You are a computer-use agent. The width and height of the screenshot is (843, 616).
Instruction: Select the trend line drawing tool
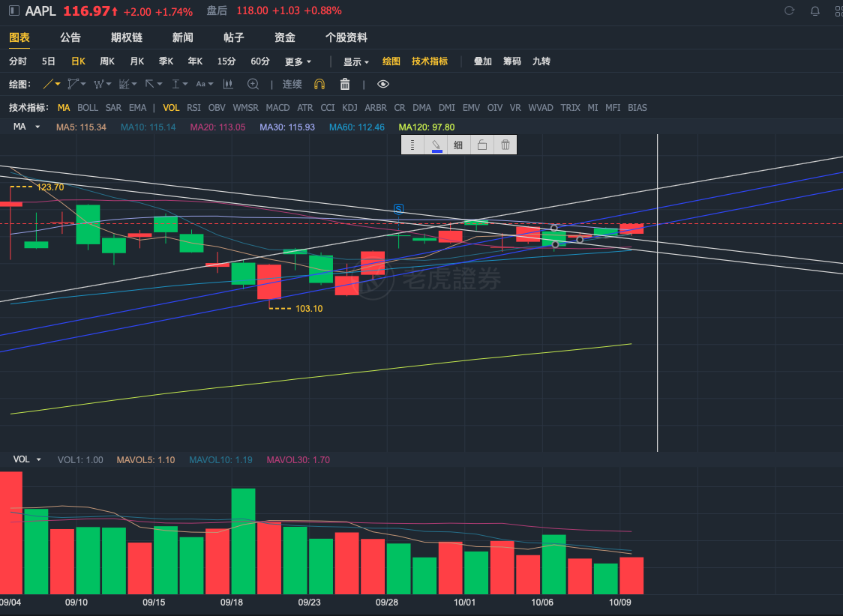point(48,85)
